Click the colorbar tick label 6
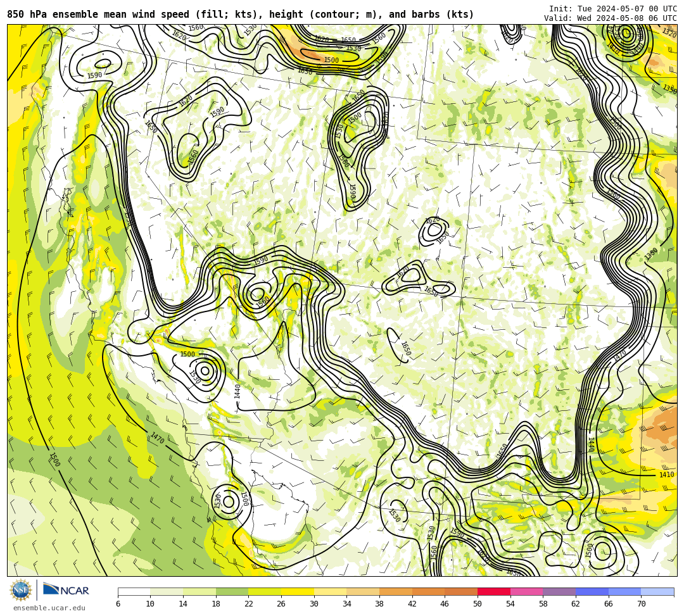 (118, 604)
